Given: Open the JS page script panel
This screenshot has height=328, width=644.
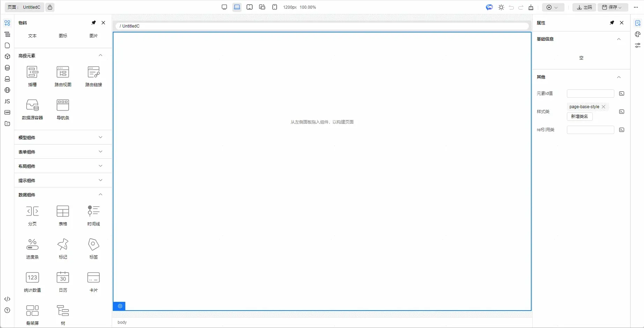Looking at the screenshot, I should [x=7, y=101].
